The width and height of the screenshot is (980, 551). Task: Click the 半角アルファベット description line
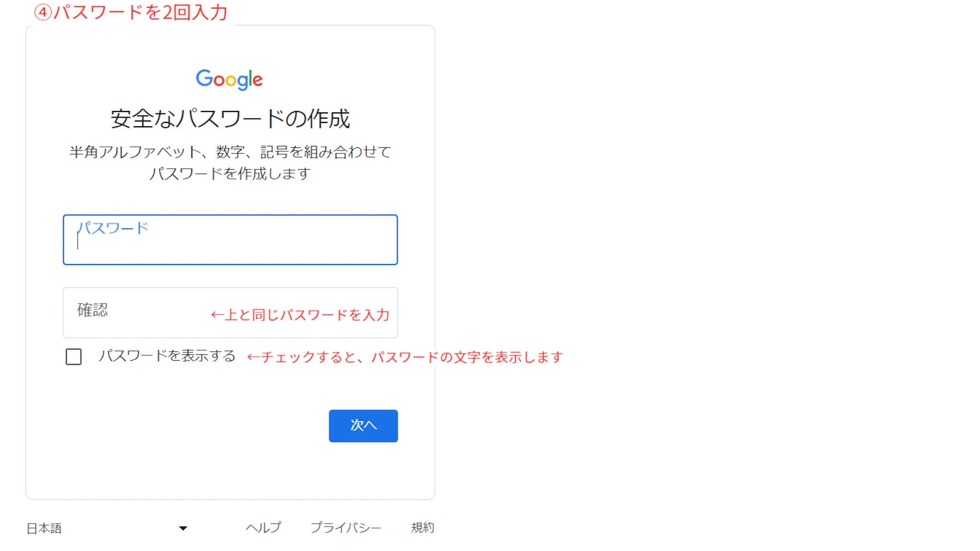pyautogui.click(x=230, y=152)
